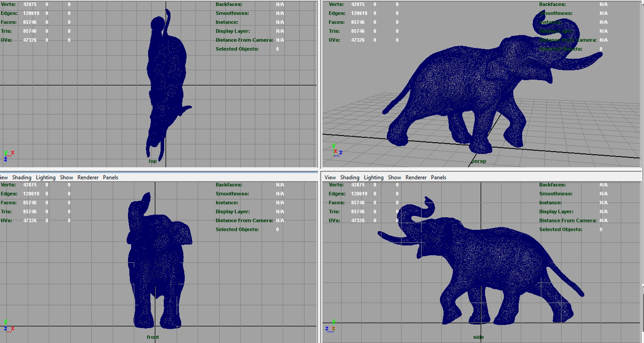Click 'Backfaces:' label in top view HUD
This screenshot has height=343, width=644.
229,4
